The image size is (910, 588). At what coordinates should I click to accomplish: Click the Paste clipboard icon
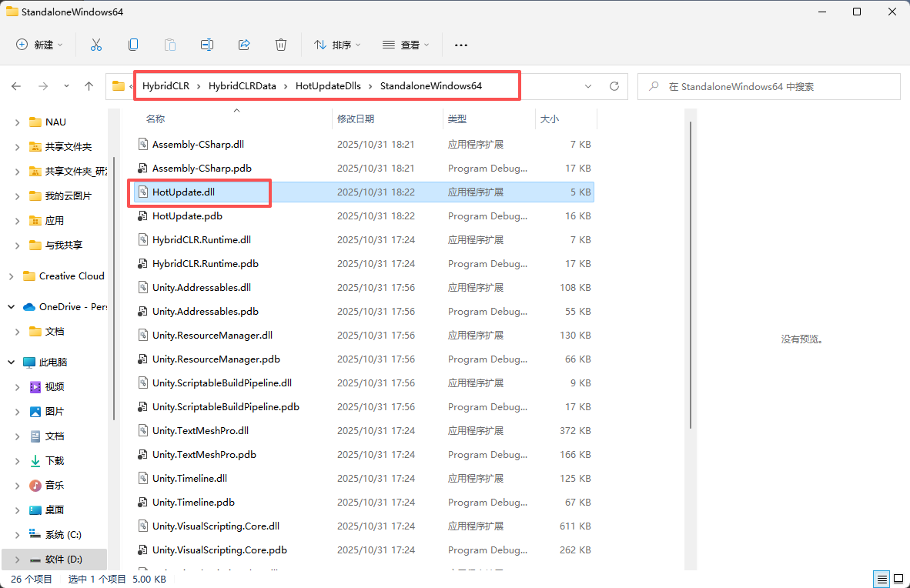point(169,45)
